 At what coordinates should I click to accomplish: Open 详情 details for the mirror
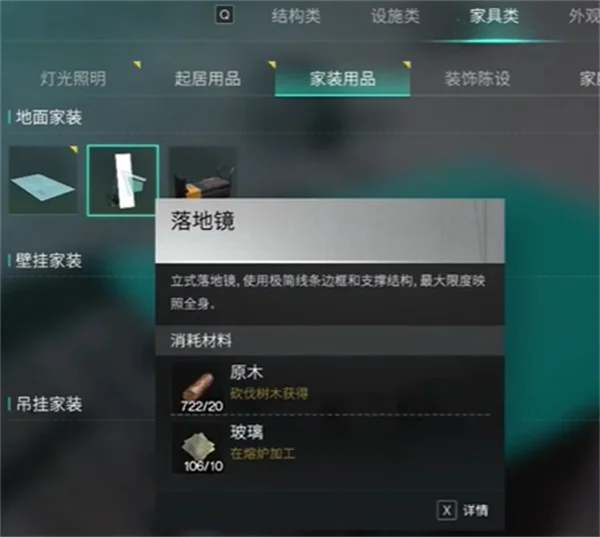pyautogui.click(x=476, y=510)
